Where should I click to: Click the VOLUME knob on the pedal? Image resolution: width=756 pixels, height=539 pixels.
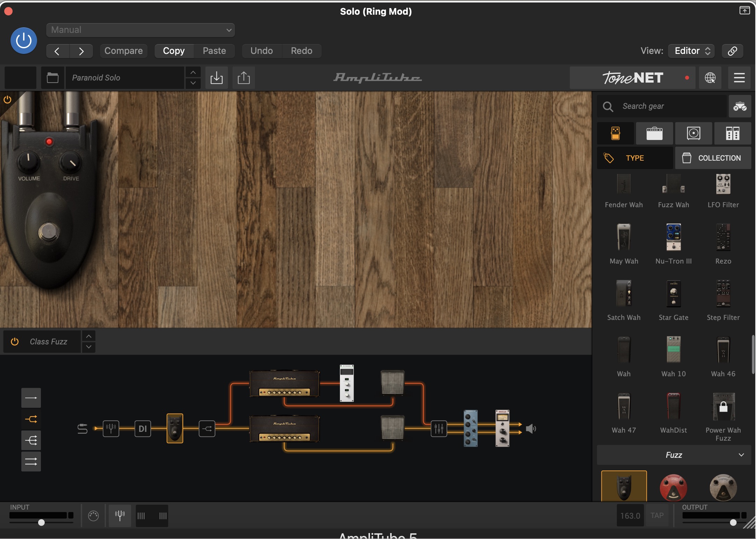click(x=28, y=161)
